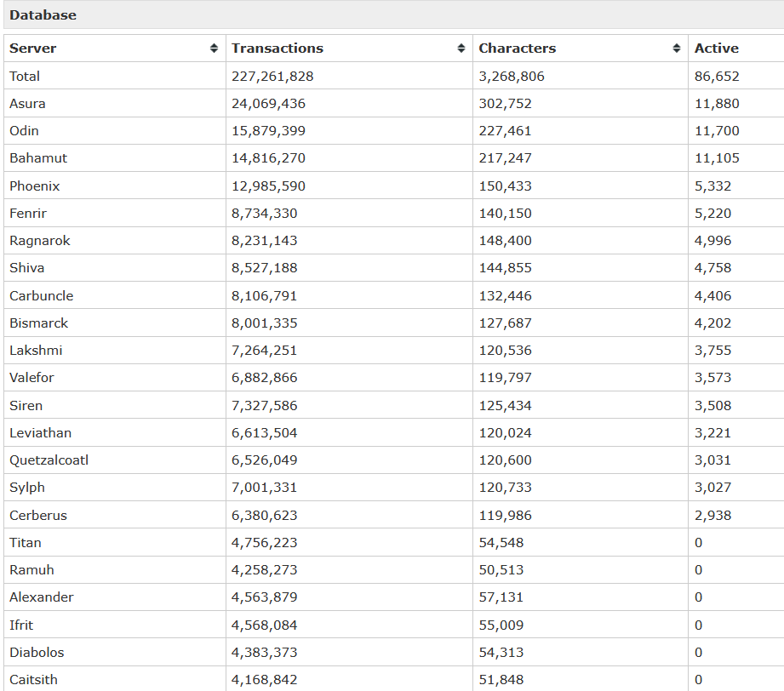784x691 pixels.
Task: Select the Database section title
Action: 43,15
